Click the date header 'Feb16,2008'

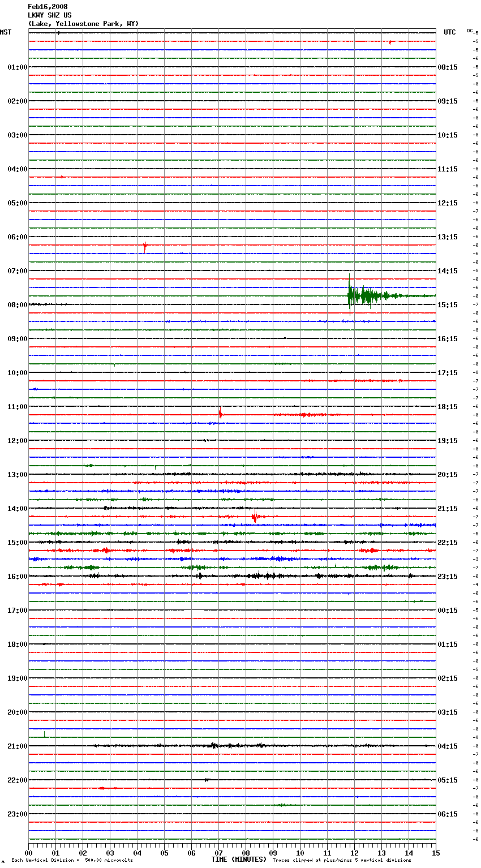pyautogui.click(x=48, y=7)
